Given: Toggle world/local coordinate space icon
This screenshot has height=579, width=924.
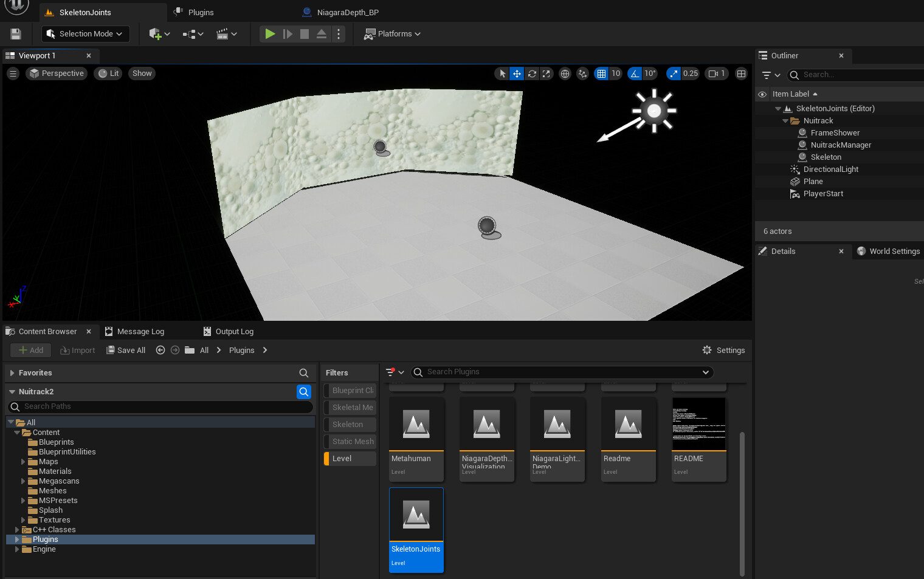Looking at the screenshot, I should coord(565,74).
